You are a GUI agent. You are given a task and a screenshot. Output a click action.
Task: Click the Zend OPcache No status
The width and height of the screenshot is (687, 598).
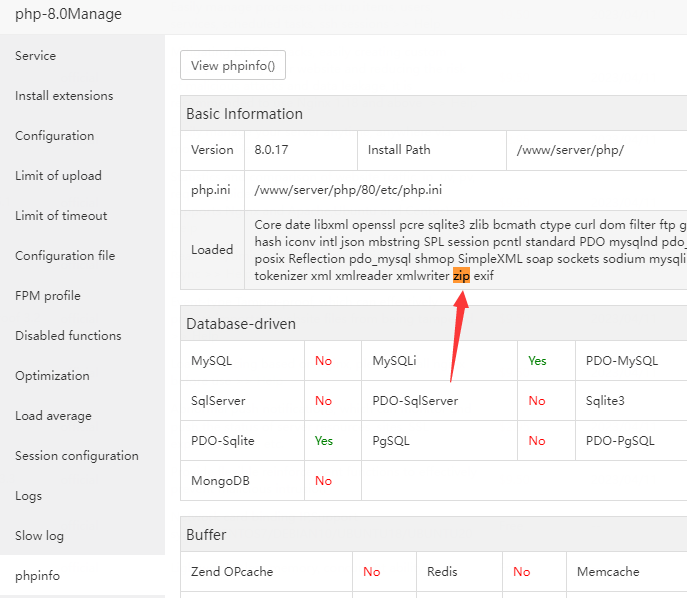pyautogui.click(x=371, y=572)
